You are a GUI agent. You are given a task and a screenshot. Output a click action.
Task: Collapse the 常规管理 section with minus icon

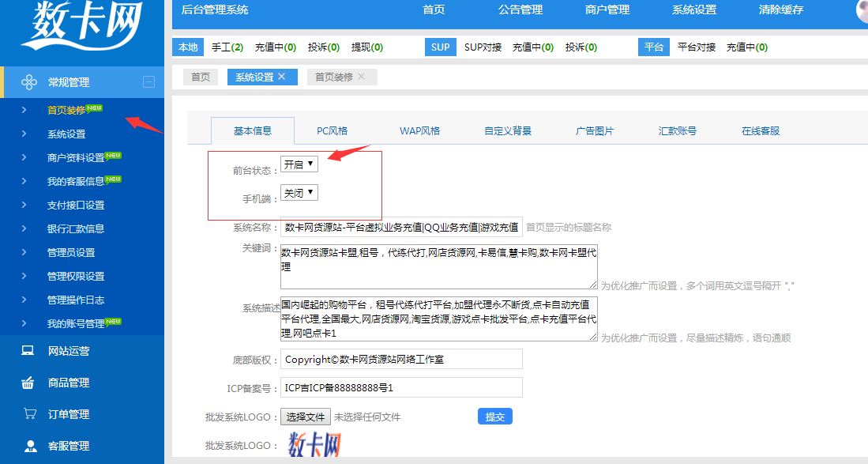[148, 81]
